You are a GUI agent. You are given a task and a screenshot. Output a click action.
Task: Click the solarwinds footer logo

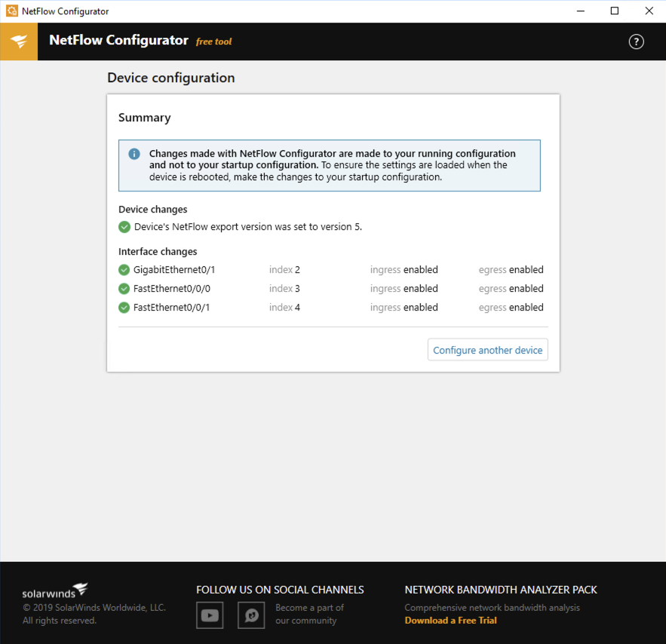[55, 590]
